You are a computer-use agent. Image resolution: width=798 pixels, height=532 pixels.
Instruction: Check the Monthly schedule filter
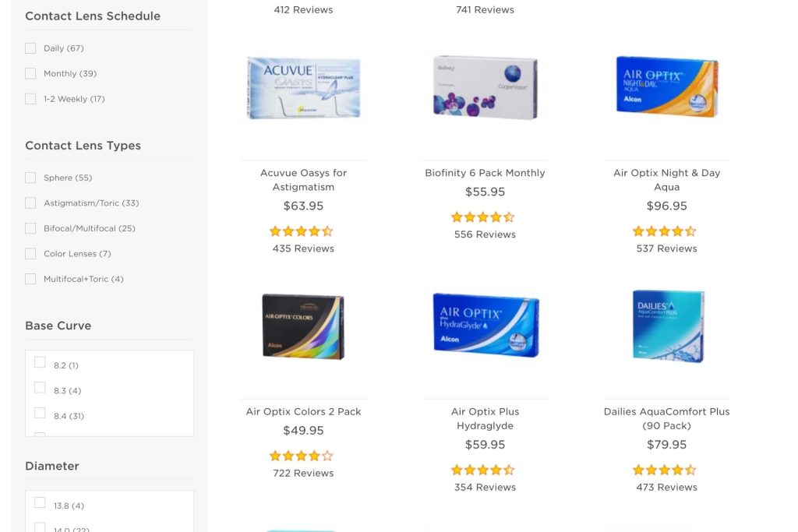tap(30, 73)
